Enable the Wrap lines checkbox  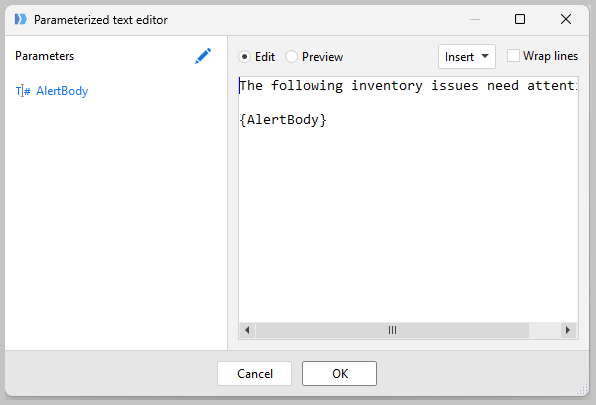pos(513,56)
